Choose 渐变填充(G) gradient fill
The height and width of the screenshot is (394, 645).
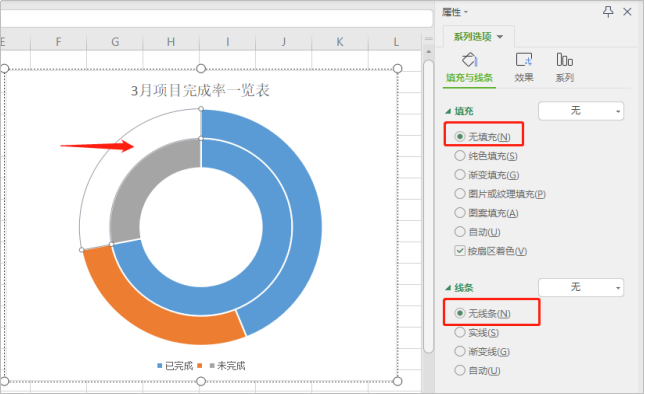(487, 175)
